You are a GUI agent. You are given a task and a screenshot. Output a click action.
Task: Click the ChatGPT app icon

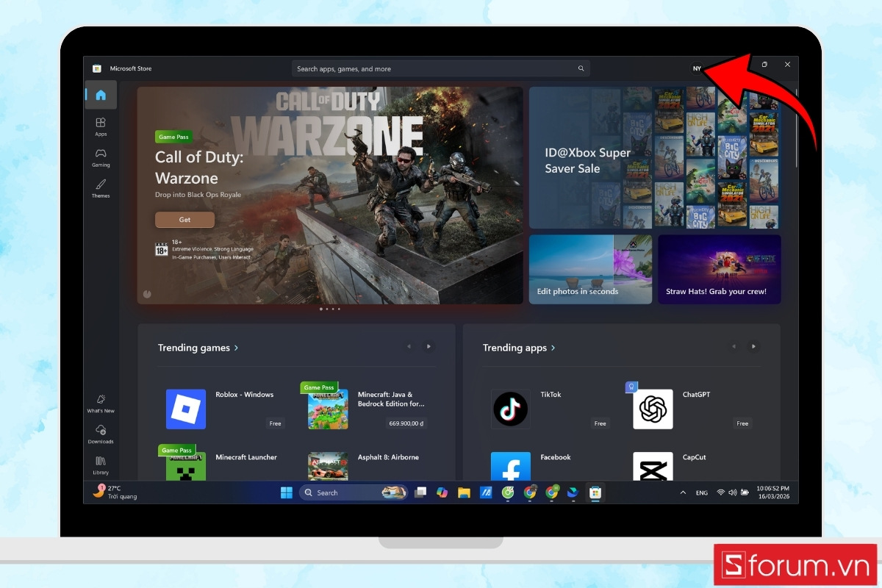653,409
